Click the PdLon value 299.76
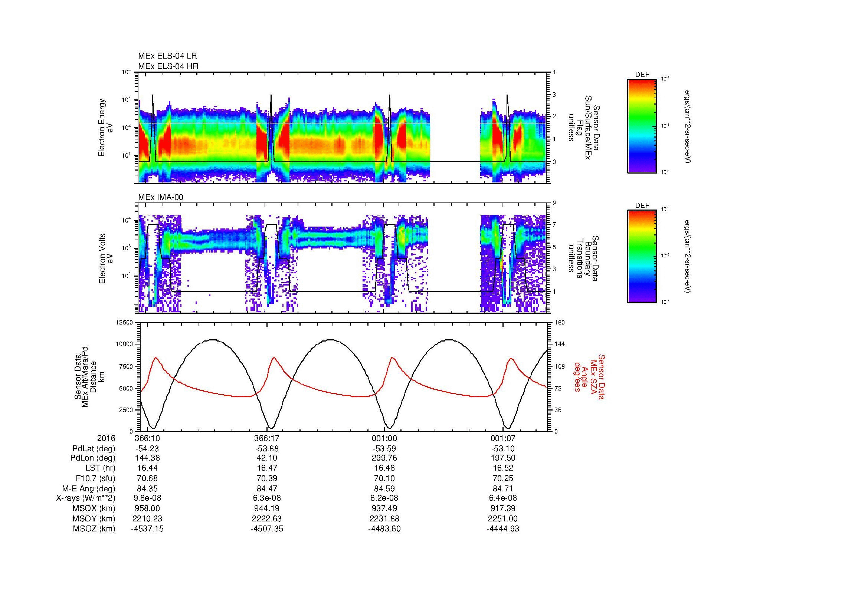Image resolution: width=868 pixels, height=613 pixels. tap(384, 458)
